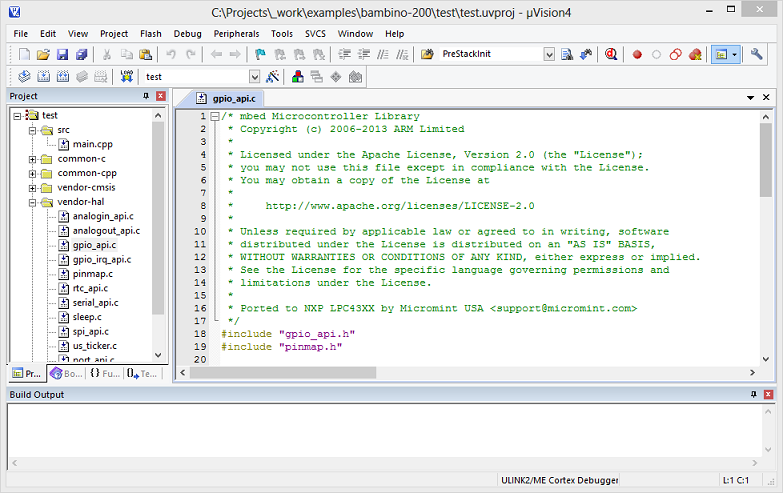Indent the selected text using the indent icon
The height and width of the screenshot is (493, 783).
pos(345,54)
